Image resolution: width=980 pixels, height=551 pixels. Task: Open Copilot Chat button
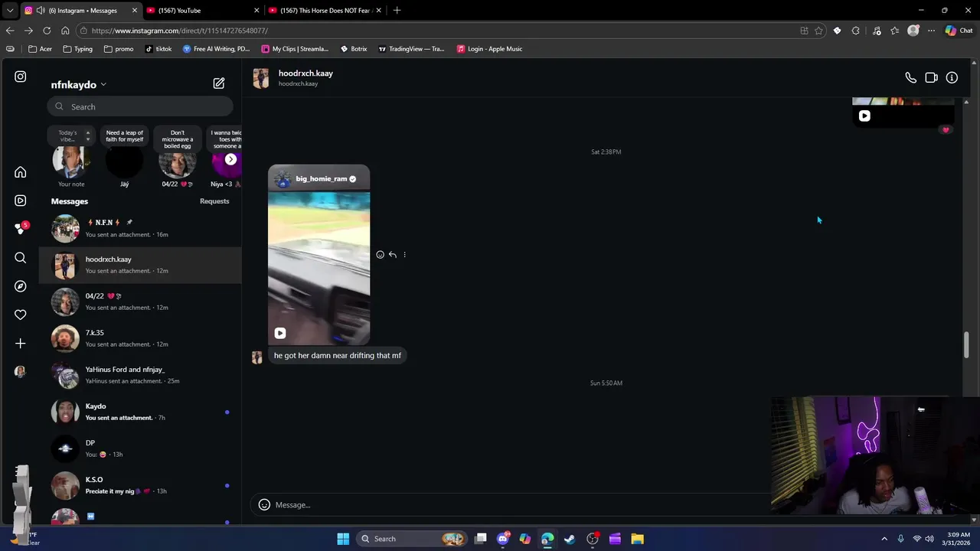pyautogui.click(x=959, y=31)
